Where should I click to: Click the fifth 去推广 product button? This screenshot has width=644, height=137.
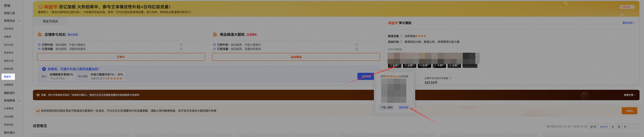454,65
